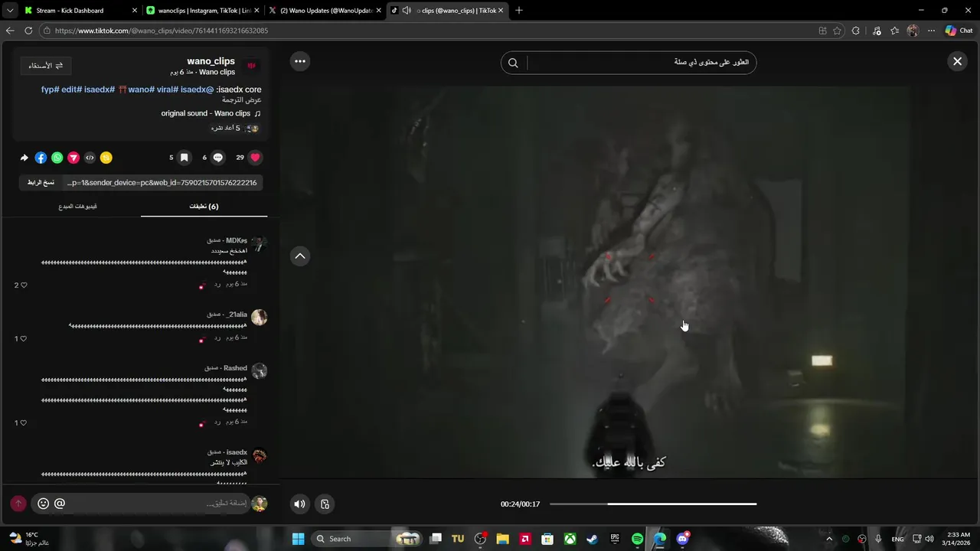Viewport: 980px width, 551px height.
Task: Like the Rashed comment
Action: pos(24,422)
